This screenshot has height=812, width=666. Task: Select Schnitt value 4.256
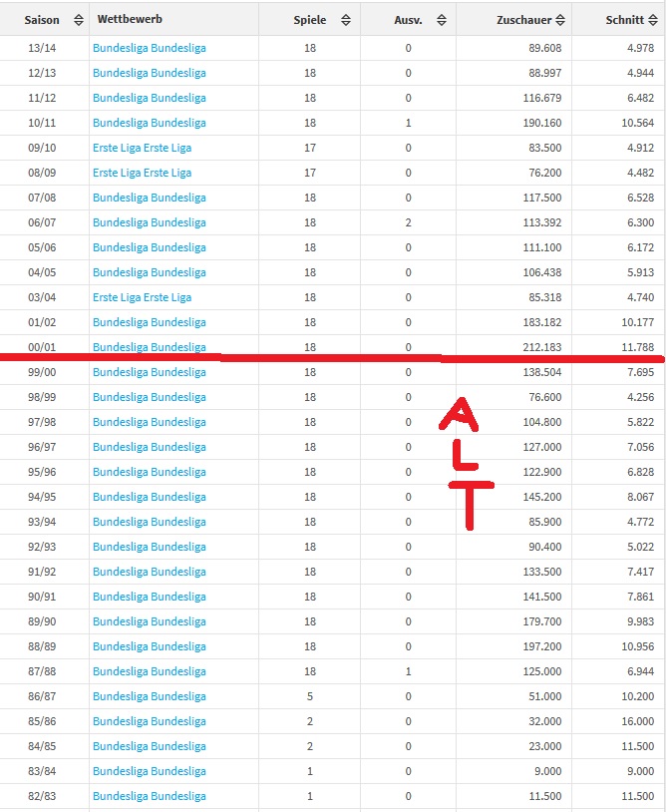click(641, 397)
